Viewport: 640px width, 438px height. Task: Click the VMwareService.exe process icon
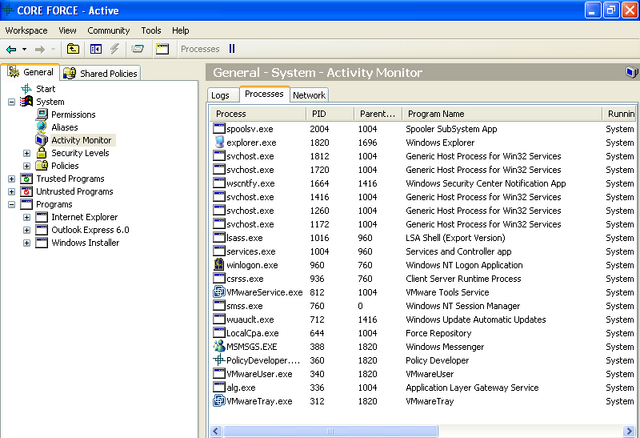219,292
